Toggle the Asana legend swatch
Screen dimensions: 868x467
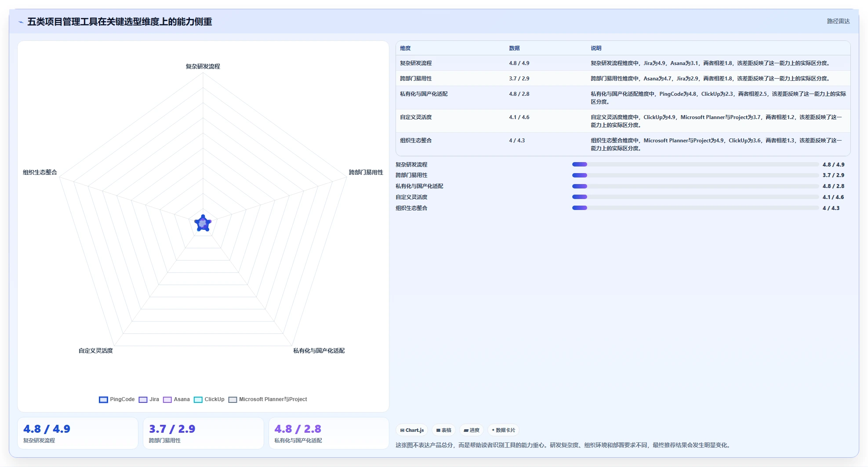[x=167, y=399]
